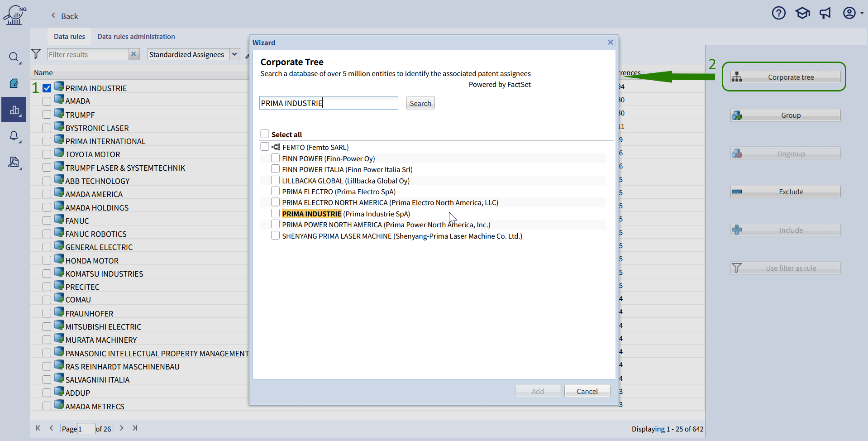Click the app logo icon
The width and height of the screenshot is (868, 441).
pos(14,15)
